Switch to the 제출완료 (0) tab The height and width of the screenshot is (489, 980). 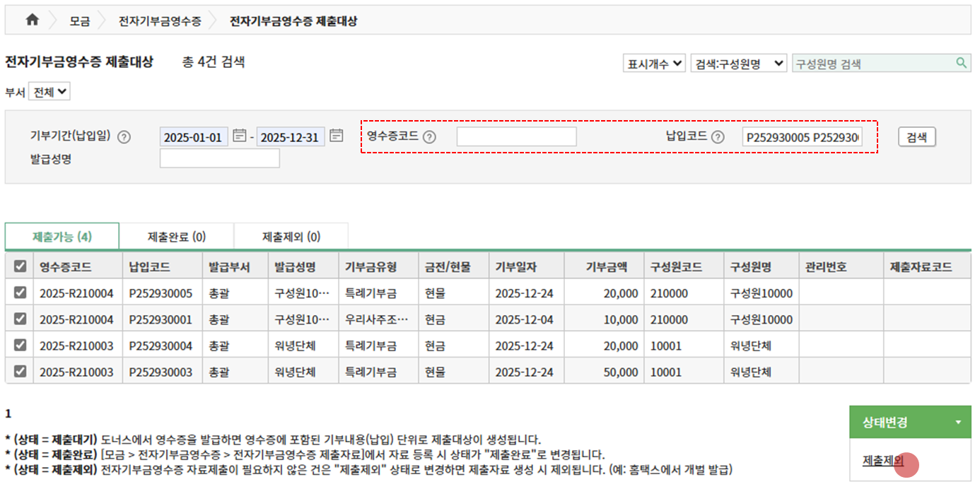pos(176,237)
